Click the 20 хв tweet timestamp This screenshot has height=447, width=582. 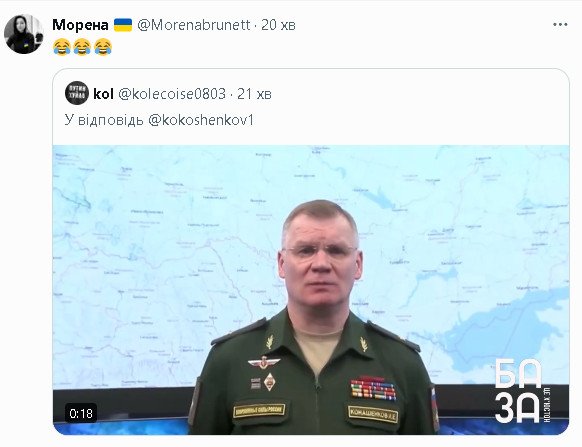278,25
